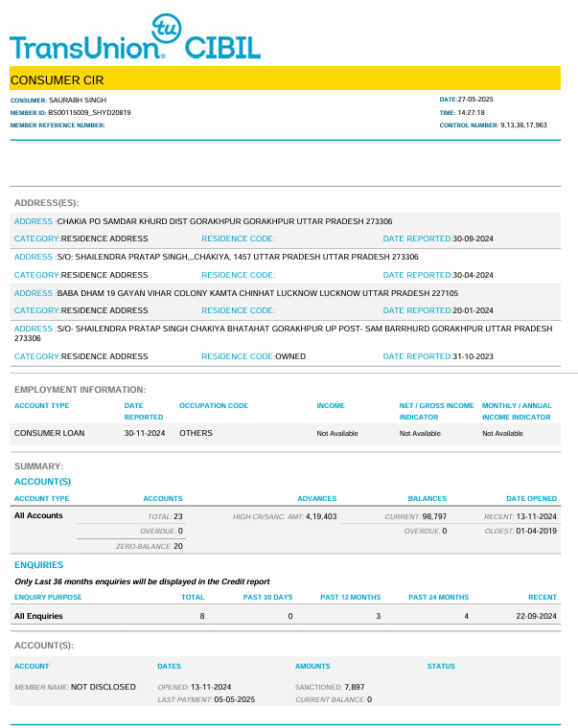Click the Member ID value BS00115009_SHYD20819
The width and height of the screenshot is (578, 728).
[x=89, y=112]
